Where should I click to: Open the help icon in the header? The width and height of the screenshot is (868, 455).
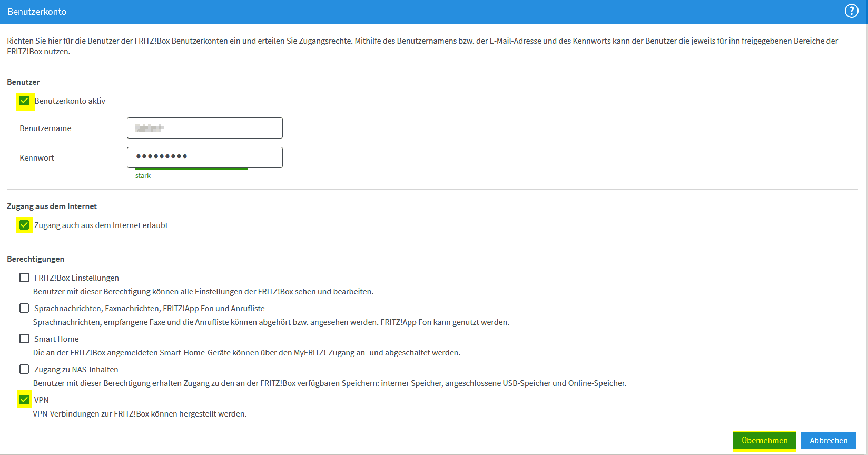click(x=851, y=11)
